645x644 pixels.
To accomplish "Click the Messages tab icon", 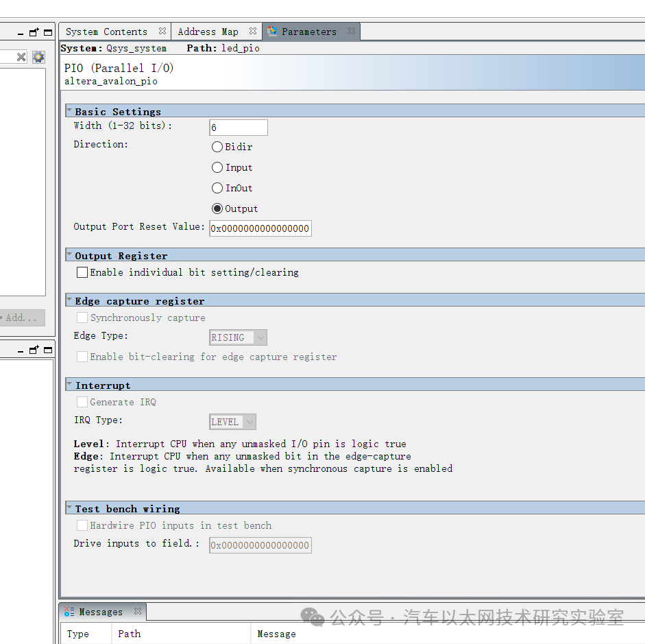I will click(x=69, y=612).
